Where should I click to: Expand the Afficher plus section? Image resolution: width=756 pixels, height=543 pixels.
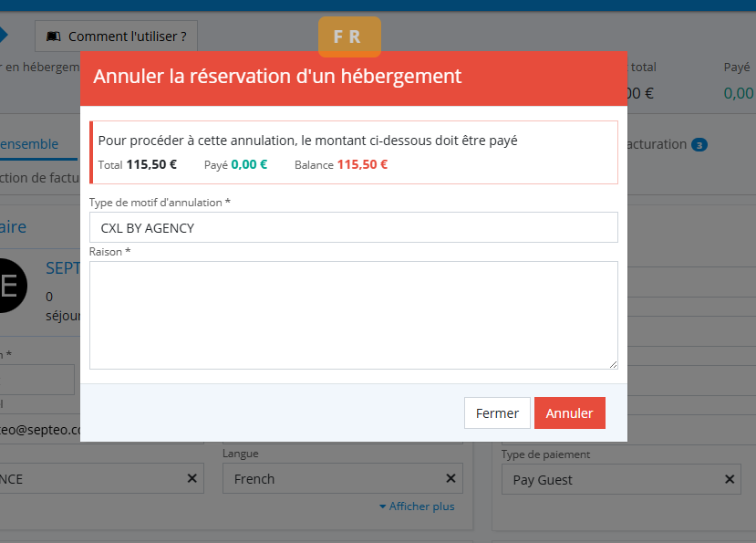(x=416, y=506)
